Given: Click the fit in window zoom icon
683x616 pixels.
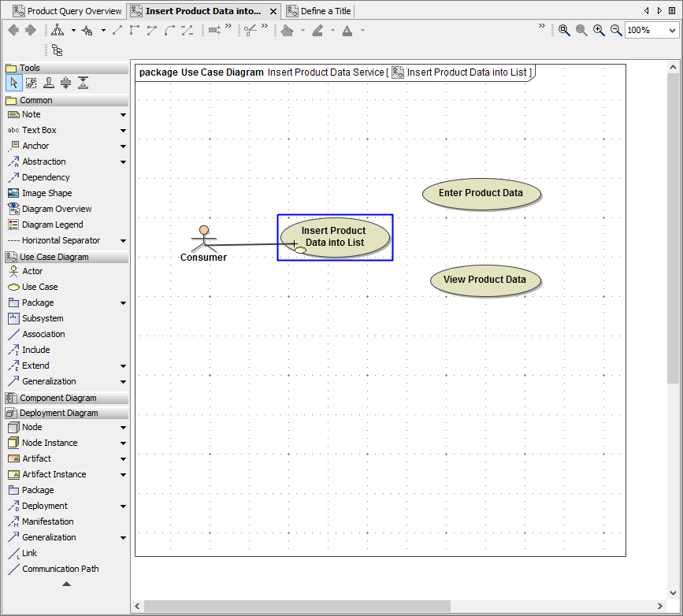Looking at the screenshot, I should (564, 30).
